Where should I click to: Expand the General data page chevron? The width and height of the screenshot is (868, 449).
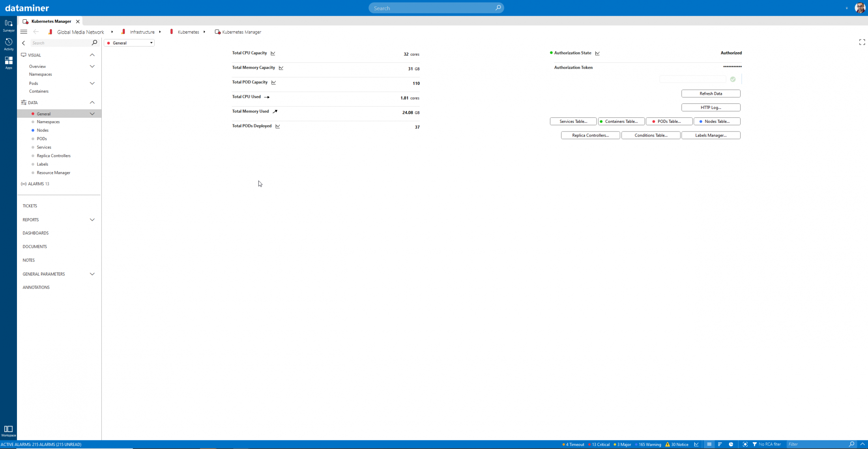[92, 114]
